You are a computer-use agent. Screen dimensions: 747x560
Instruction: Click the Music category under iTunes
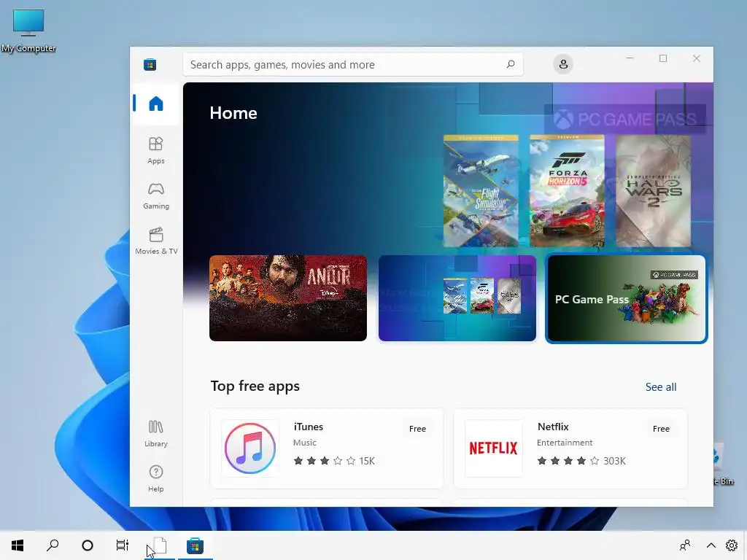point(304,443)
